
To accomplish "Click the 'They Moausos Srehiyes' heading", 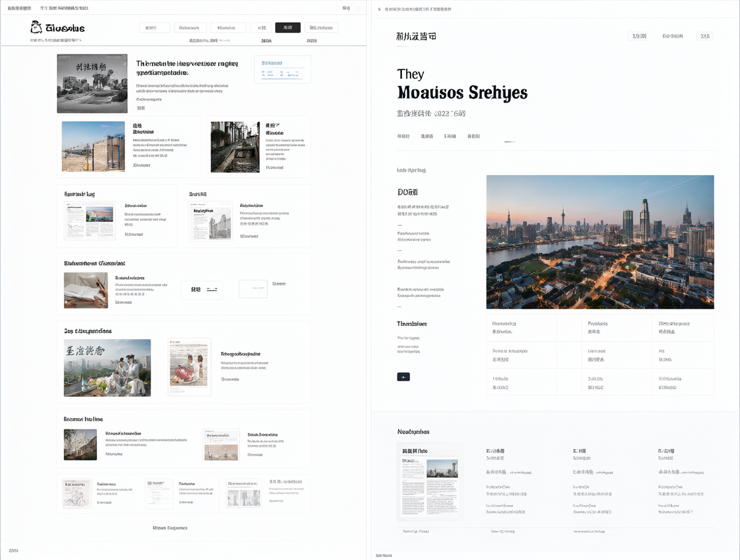I will (x=462, y=85).
